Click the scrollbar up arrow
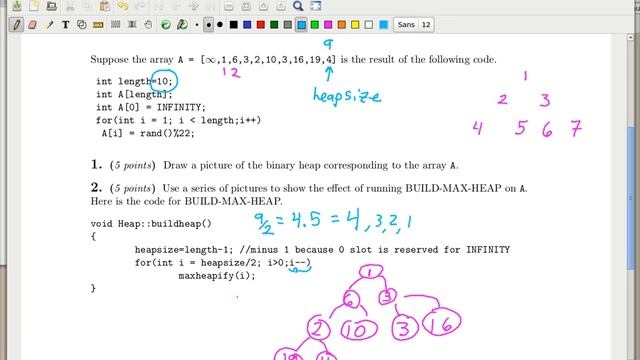Screen dimensions: 640x360 631,37
